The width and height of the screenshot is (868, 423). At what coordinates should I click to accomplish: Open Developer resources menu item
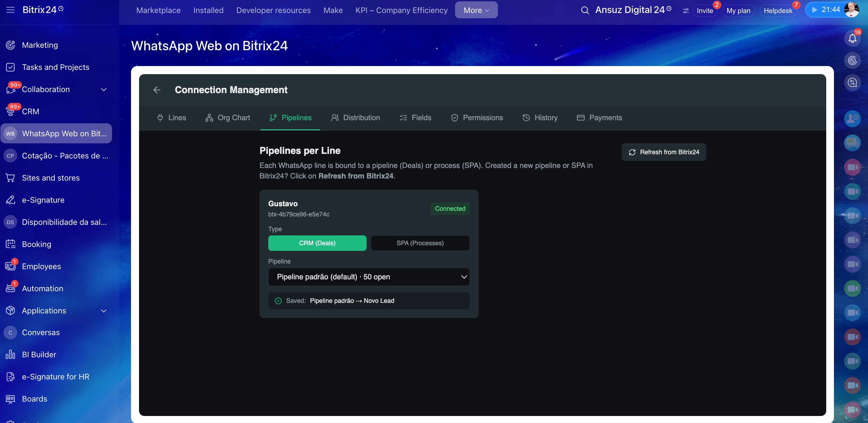[274, 10]
